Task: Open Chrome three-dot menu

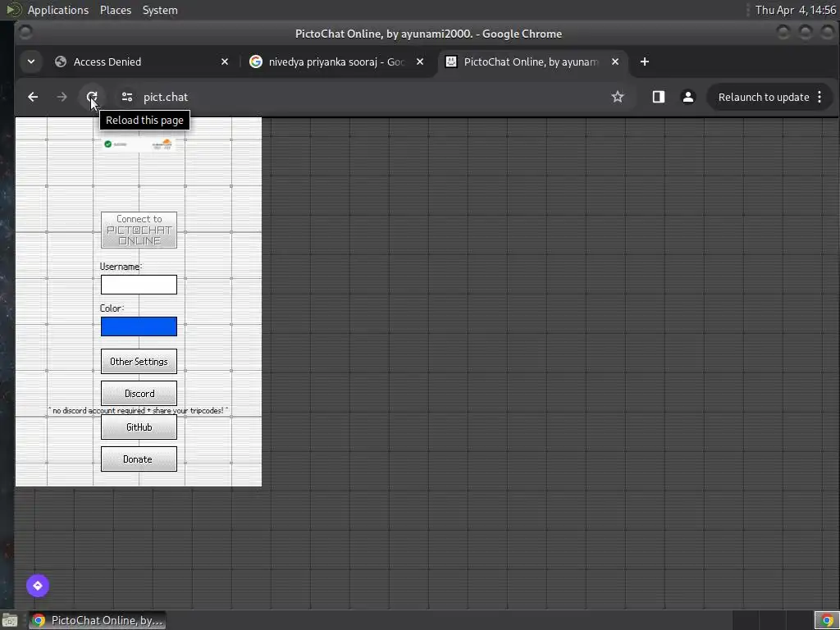Action: click(x=819, y=97)
